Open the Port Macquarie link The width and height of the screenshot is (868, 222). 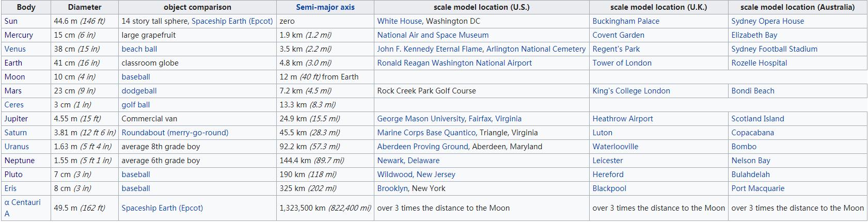758,188
